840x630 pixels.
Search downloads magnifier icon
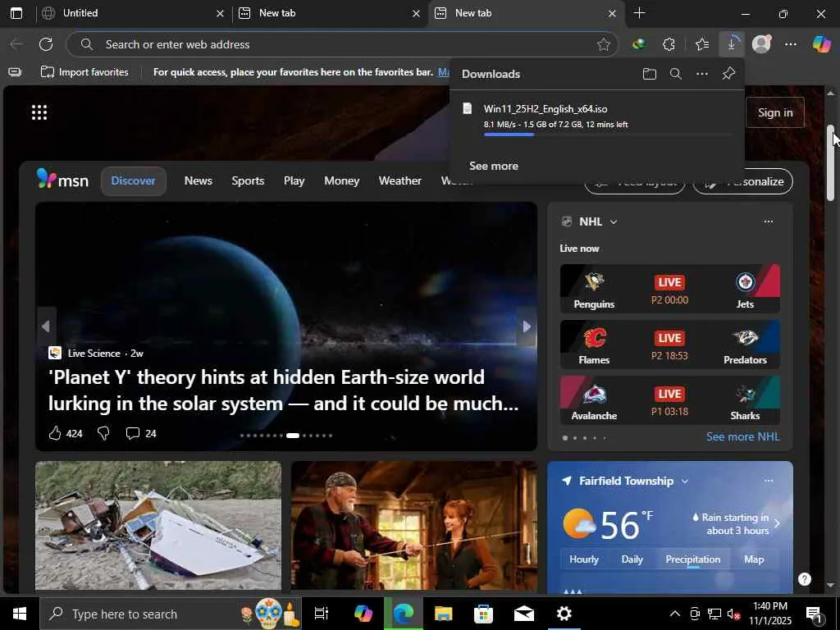676,74
